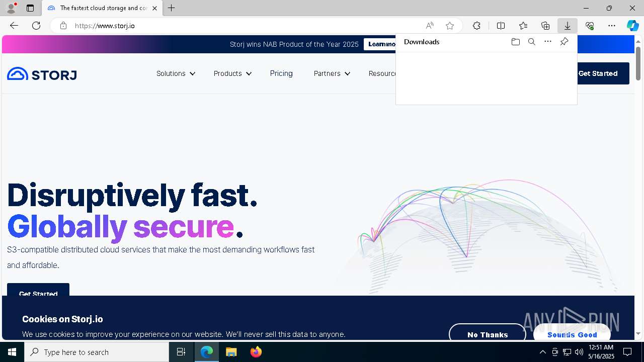
Task: Open the taskbar clock and date
Action: [601, 352]
